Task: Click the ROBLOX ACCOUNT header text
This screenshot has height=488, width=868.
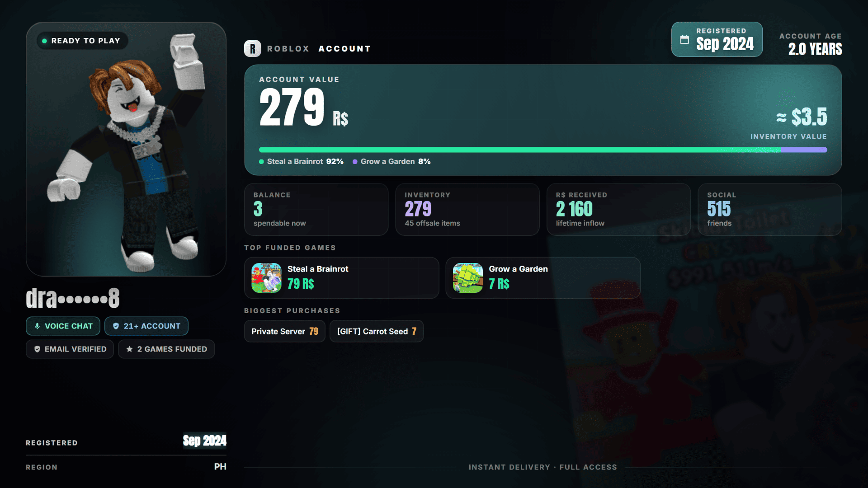Action: 319,48
